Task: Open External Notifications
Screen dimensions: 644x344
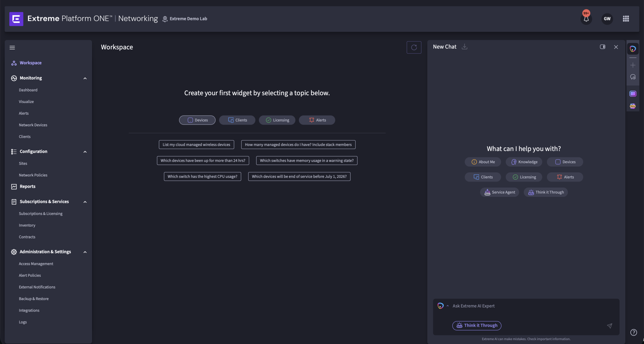Action: (37, 287)
